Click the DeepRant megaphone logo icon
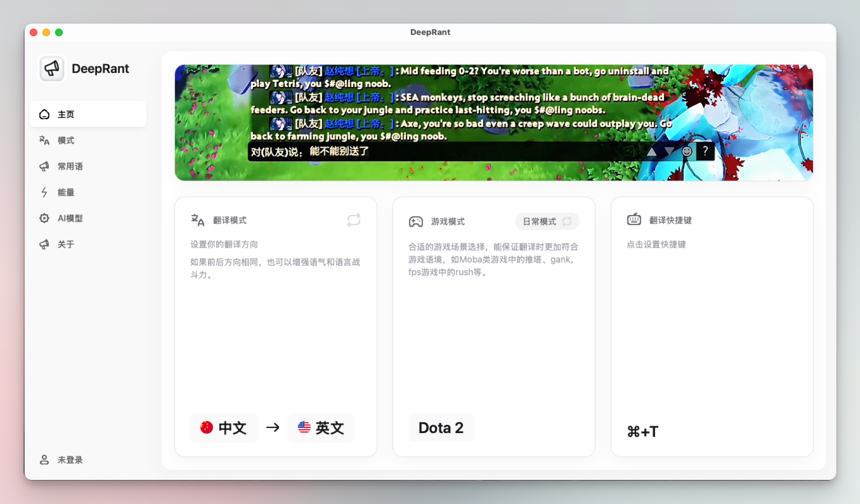 coord(52,68)
